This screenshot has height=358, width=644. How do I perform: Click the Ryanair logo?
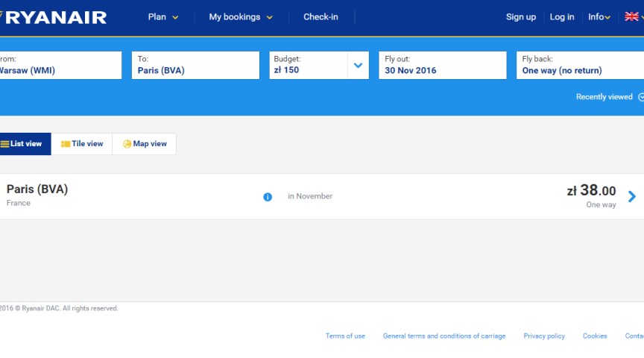pos(54,17)
